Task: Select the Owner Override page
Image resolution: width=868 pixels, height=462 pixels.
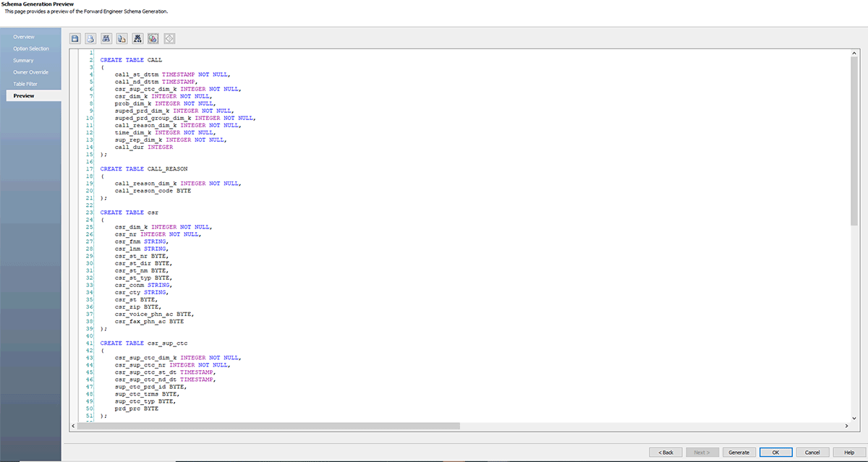Action: pyautogui.click(x=30, y=72)
